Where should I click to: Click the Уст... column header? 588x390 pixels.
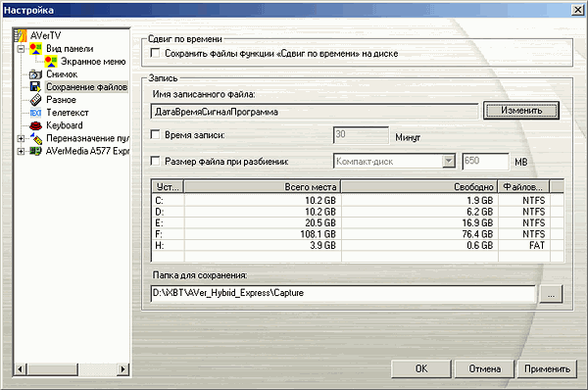tap(168, 187)
